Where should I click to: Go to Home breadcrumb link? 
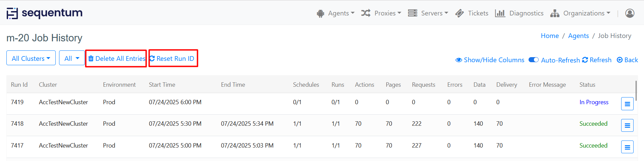coord(549,36)
